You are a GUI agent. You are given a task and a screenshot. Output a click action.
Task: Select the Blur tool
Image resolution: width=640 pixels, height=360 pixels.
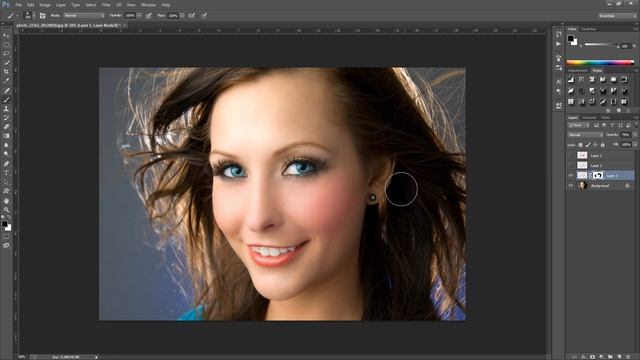tap(6, 144)
